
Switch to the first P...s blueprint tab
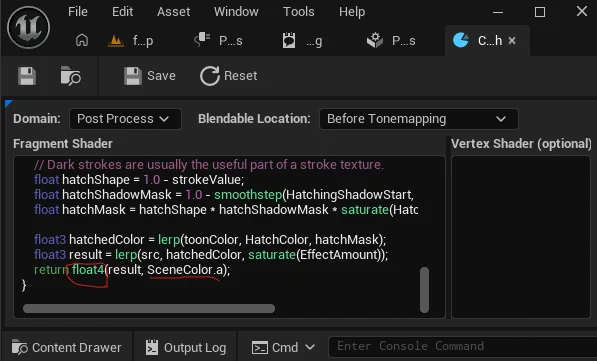click(x=218, y=40)
